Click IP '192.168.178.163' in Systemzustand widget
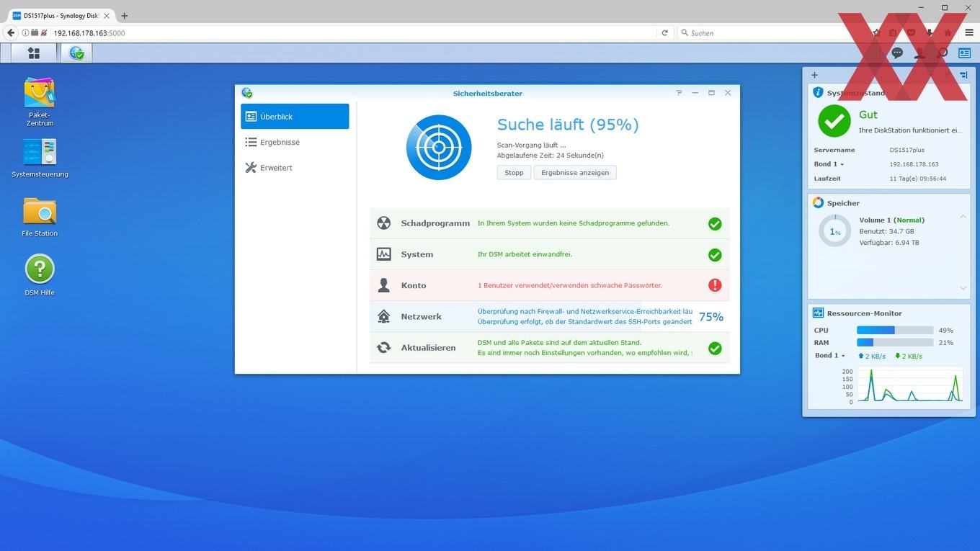The height and width of the screenshot is (551, 980). point(914,164)
